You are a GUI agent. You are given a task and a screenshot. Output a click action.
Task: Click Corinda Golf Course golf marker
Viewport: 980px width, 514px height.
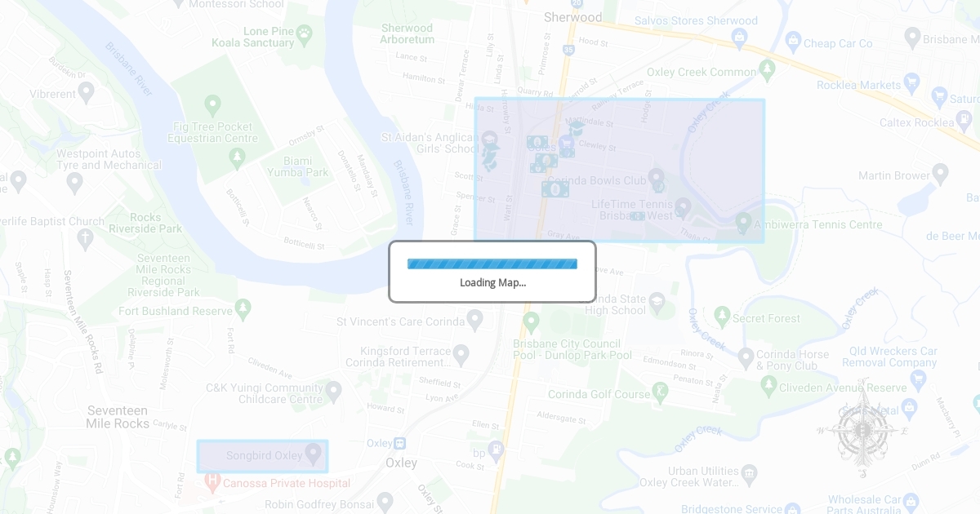click(x=660, y=392)
